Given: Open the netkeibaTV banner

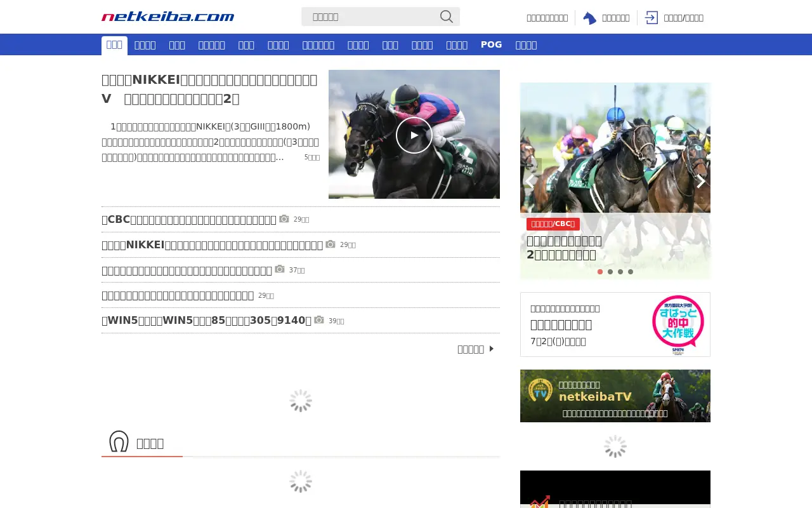Looking at the screenshot, I should coord(615,396).
